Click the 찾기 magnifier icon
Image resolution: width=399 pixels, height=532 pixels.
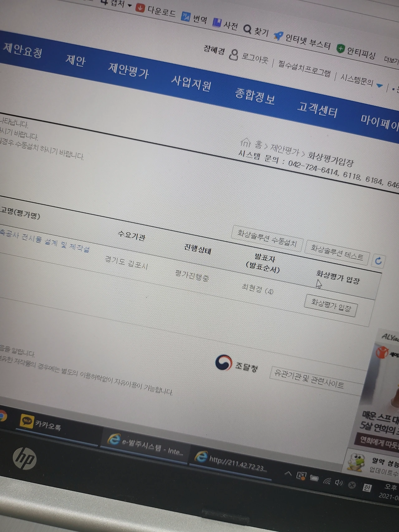(x=247, y=29)
